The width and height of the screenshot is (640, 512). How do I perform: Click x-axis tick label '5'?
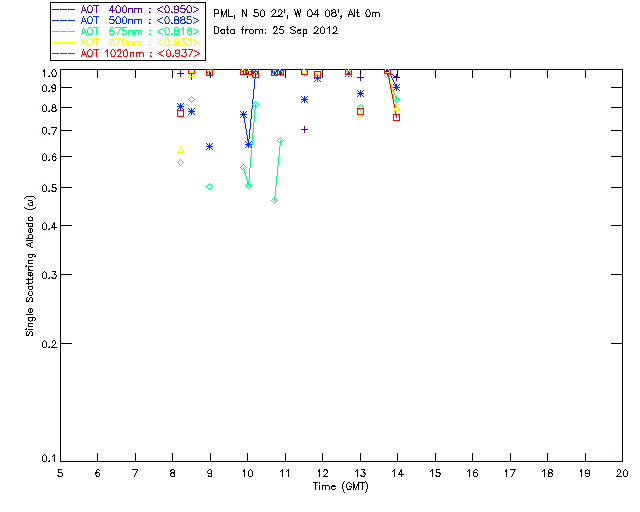(60, 473)
